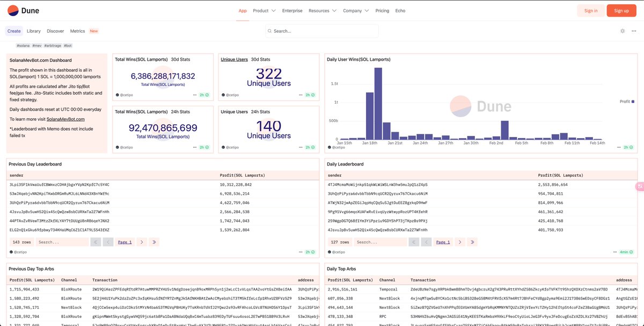Screen dimensions: 644x326
Task: Open the Enterprise nav item
Action: click(x=292, y=11)
